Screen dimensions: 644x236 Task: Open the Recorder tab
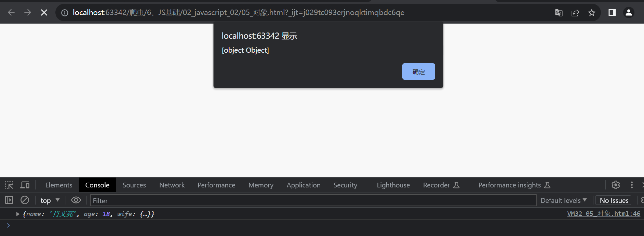pyautogui.click(x=441, y=185)
